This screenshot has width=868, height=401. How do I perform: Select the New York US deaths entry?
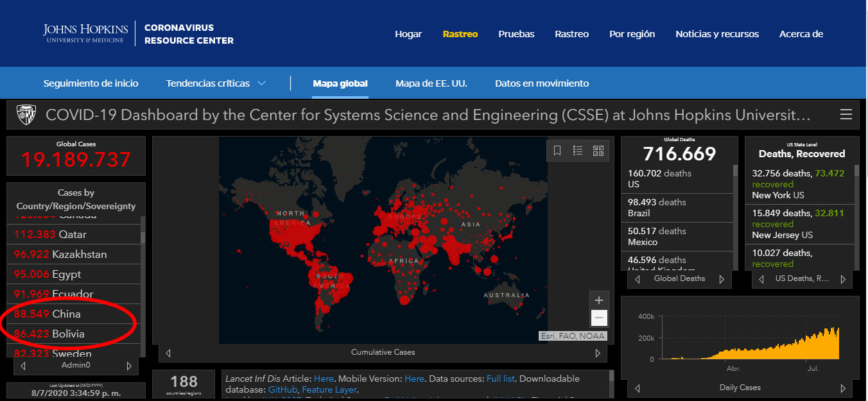click(x=800, y=184)
